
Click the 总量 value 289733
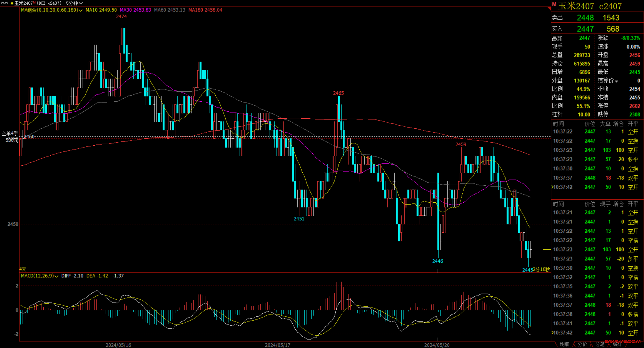pos(582,55)
